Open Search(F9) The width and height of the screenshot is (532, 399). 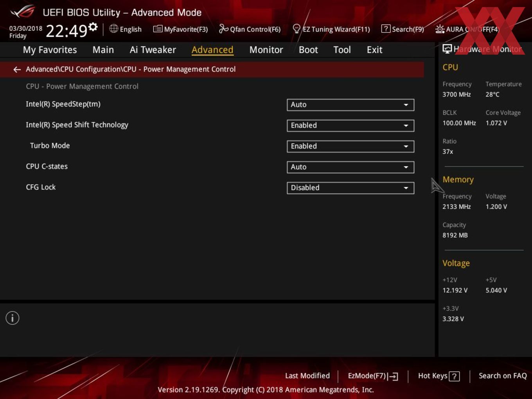pos(403,29)
